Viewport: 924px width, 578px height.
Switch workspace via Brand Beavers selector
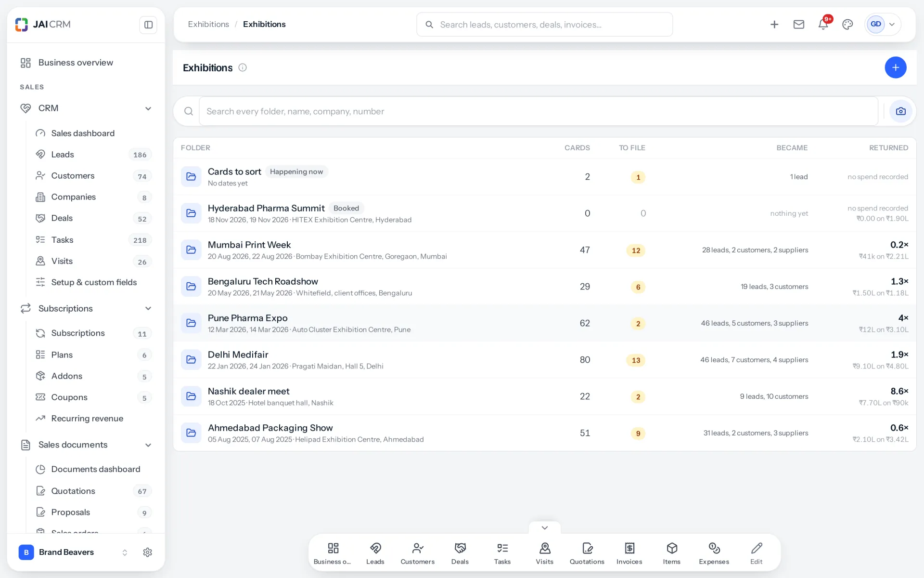[73, 552]
